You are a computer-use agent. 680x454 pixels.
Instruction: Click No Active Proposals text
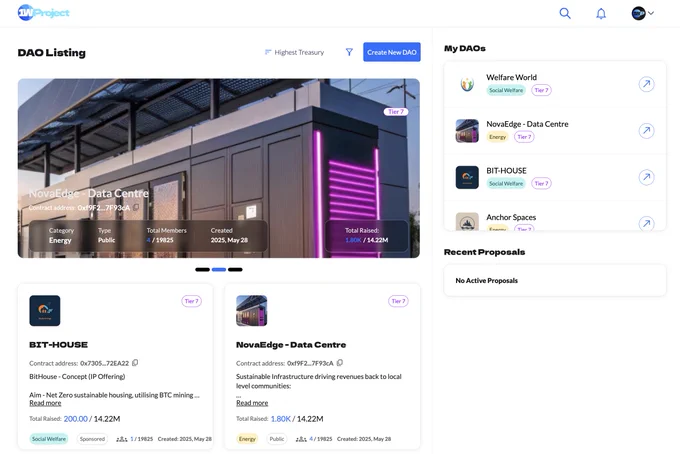[x=487, y=281]
